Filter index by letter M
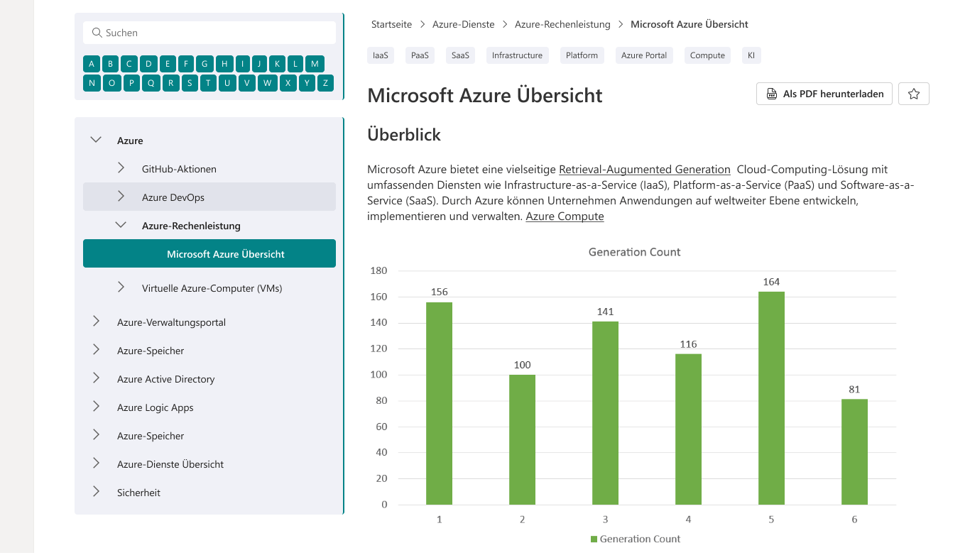This screenshot has height=560, width=970. pyautogui.click(x=315, y=63)
